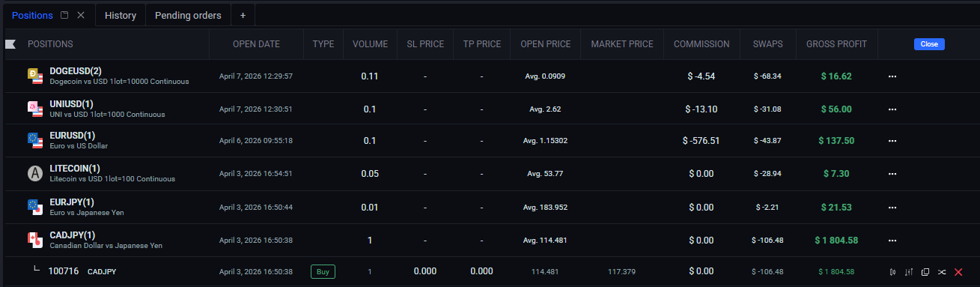Image resolution: width=980 pixels, height=287 pixels.
Task: Click the flag icon beside POSITIONS header
Action: click(10, 44)
